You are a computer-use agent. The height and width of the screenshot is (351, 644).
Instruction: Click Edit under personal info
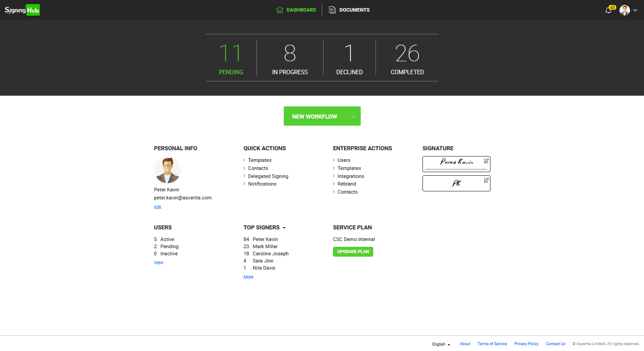click(158, 207)
